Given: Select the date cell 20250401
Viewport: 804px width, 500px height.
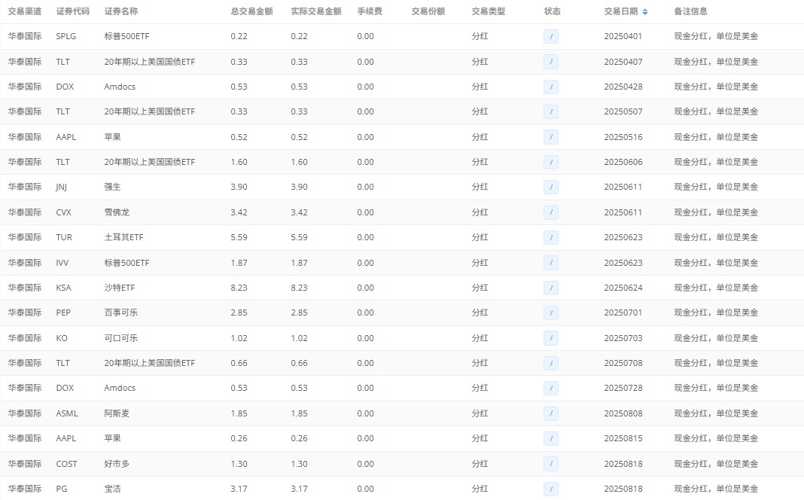Looking at the screenshot, I should coord(623,36).
